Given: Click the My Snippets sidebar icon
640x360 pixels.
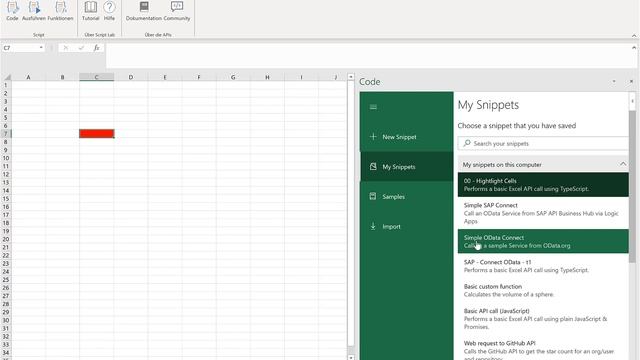Looking at the screenshot, I should tap(373, 167).
